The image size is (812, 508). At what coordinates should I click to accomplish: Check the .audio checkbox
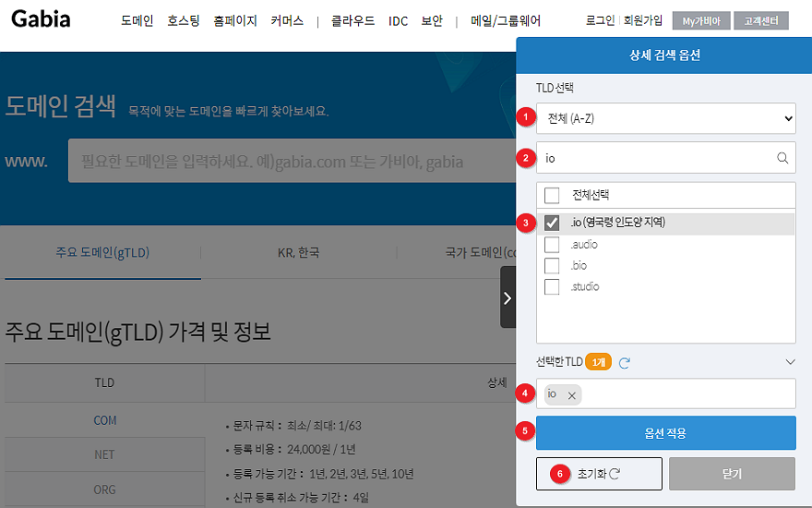(552, 245)
